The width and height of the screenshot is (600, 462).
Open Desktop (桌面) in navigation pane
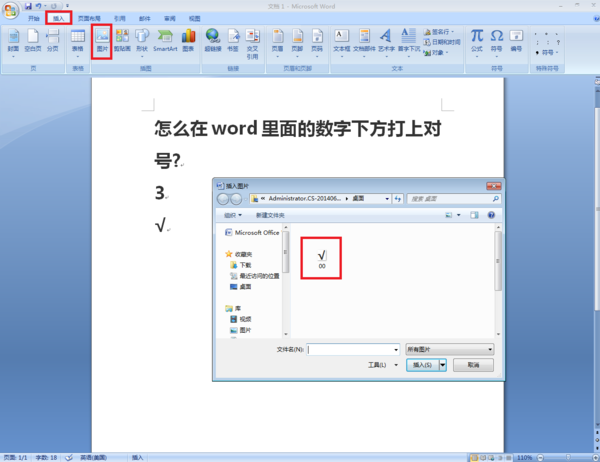(x=241, y=286)
